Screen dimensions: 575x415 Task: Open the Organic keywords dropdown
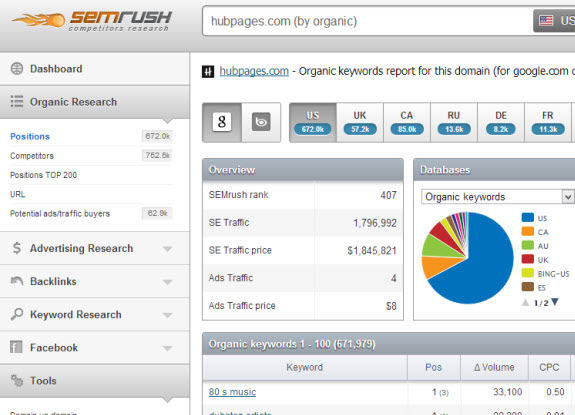[498, 197]
